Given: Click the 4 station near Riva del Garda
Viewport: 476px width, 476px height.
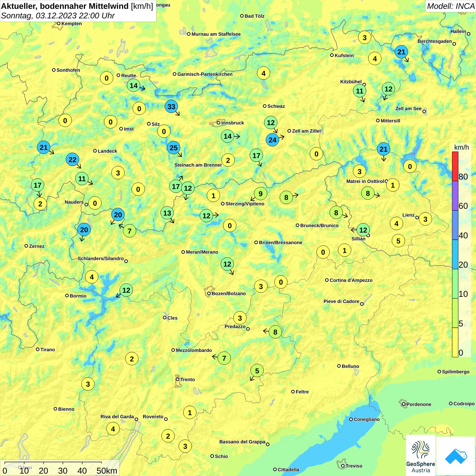Looking at the screenshot, I should point(113,429).
